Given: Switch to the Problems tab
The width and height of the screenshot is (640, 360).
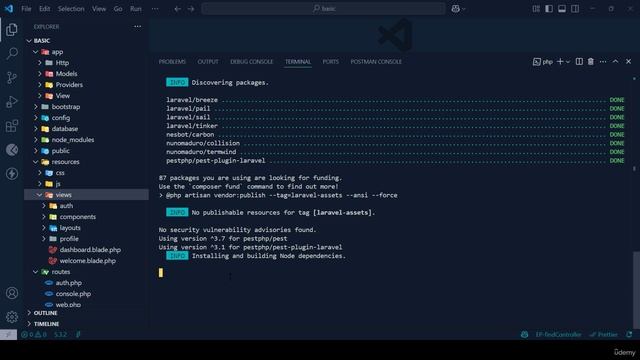Looking at the screenshot, I should (x=172, y=62).
